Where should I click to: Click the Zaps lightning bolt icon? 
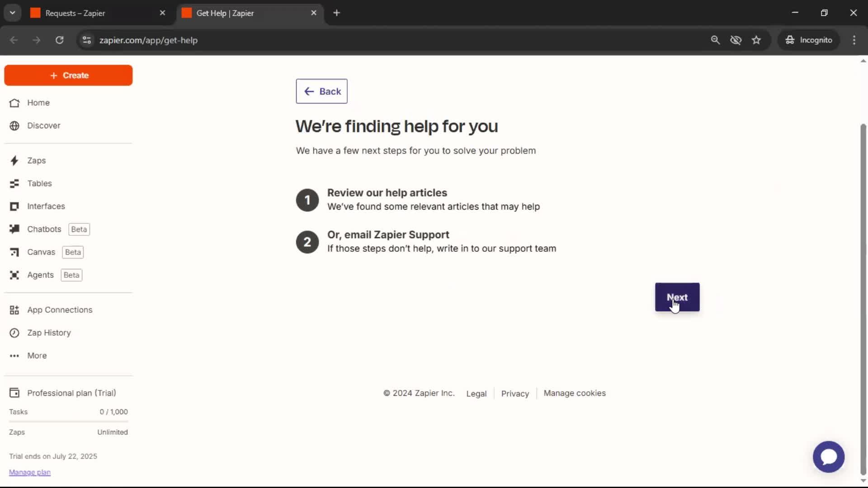click(x=14, y=160)
